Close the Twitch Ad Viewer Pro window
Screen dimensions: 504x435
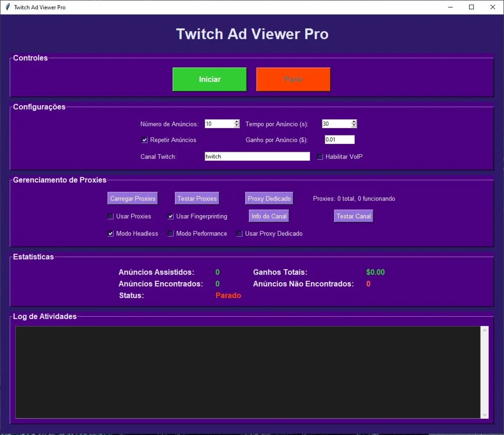click(x=492, y=7)
